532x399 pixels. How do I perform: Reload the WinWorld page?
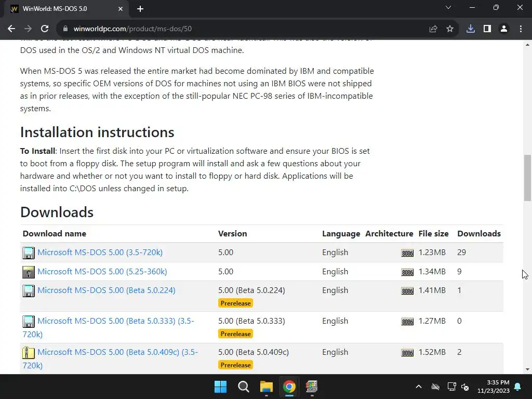coord(45,29)
